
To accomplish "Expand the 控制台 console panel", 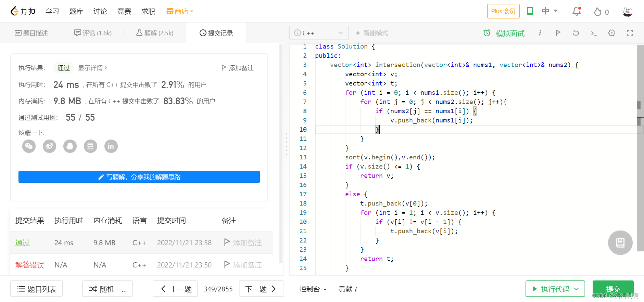I will [x=313, y=289].
